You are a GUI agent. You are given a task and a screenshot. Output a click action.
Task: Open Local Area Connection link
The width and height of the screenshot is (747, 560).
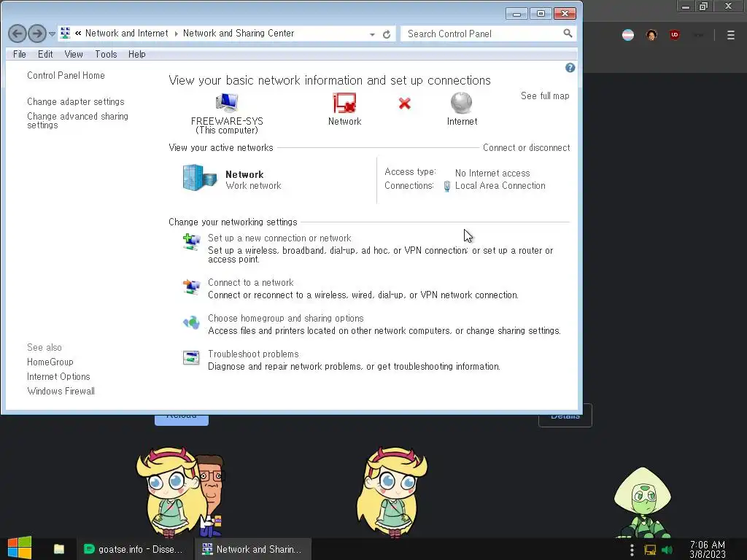[x=500, y=186]
